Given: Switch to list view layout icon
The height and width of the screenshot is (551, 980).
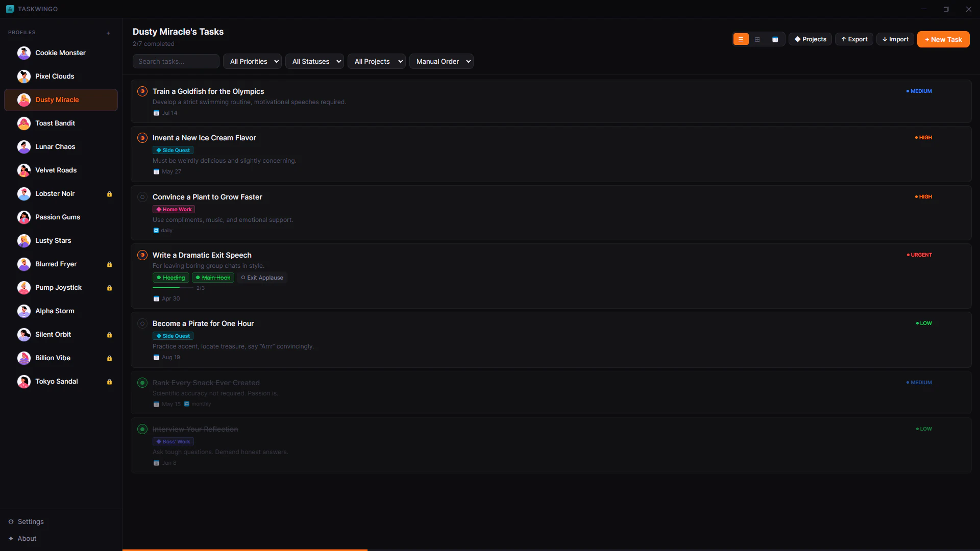Looking at the screenshot, I should 741,39.
